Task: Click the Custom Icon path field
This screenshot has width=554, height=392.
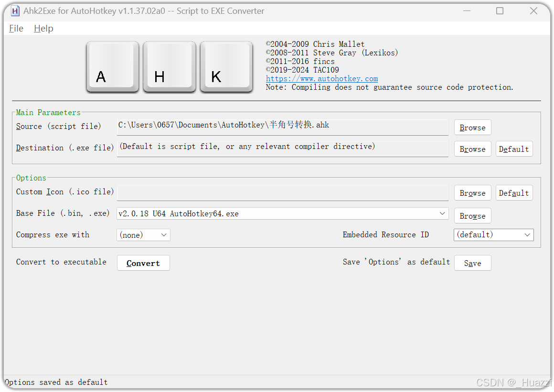Action: pos(283,193)
